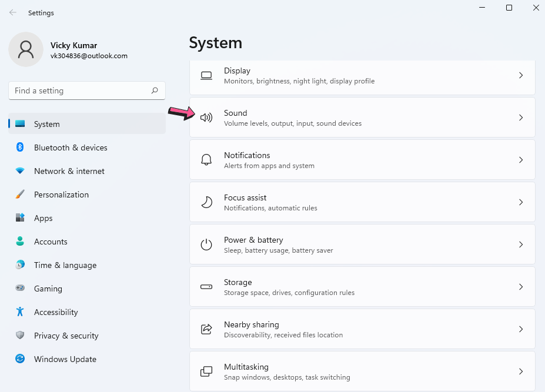Open the Personalization section
The width and height of the screenshot is (545, 392).
point(87,195)
